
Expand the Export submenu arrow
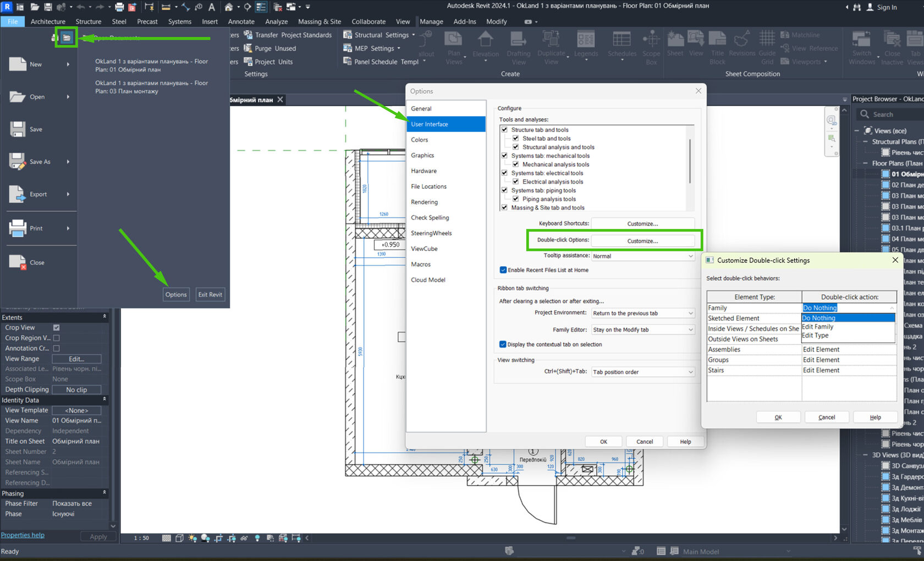tap(68, 194)
